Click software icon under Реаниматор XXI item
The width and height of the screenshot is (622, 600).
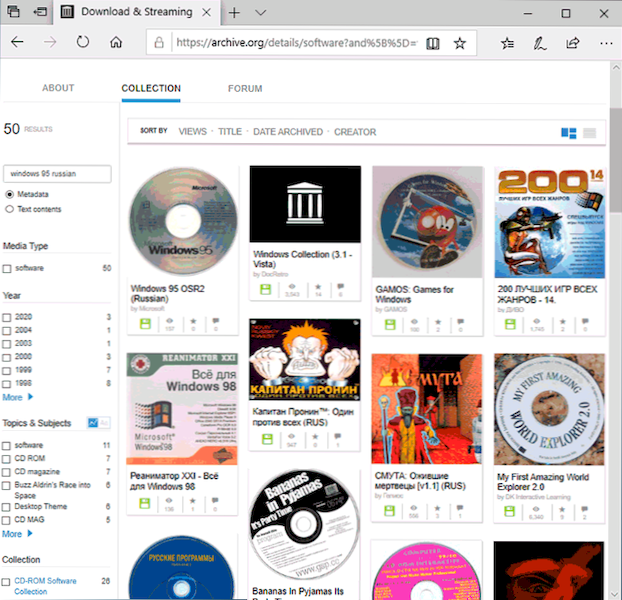[x=145, y=503]
